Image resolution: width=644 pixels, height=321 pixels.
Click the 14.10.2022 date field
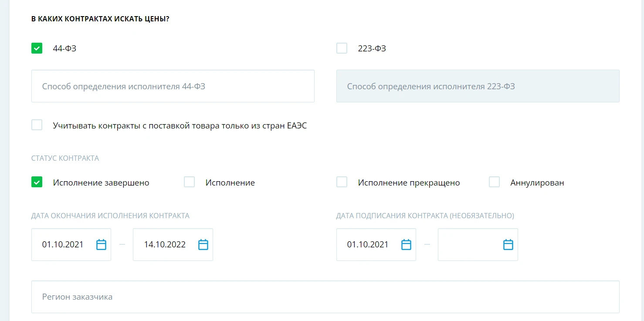click(165, 245)
